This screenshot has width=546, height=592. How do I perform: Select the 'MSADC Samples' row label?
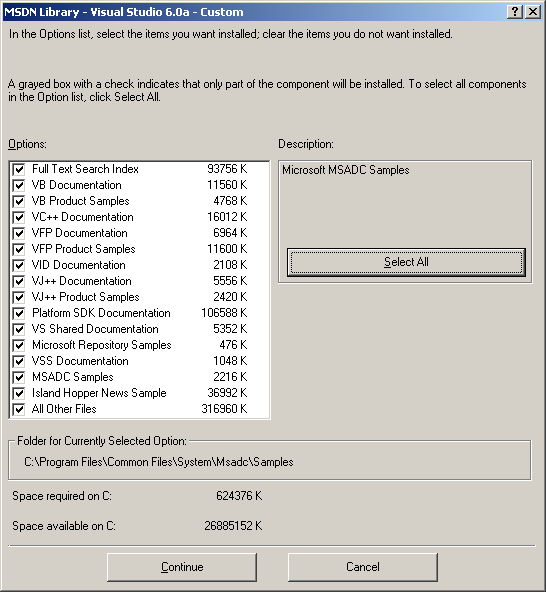[x=72, y=377]
